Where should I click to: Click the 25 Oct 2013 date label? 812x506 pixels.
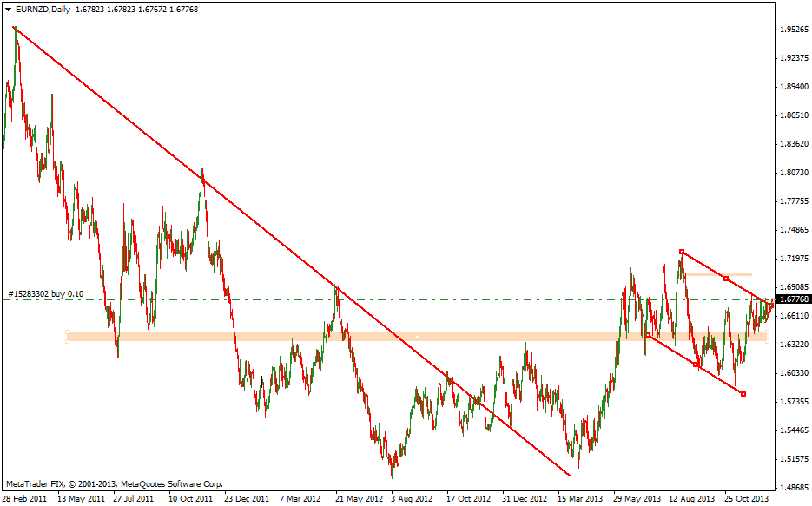(747, 499)
